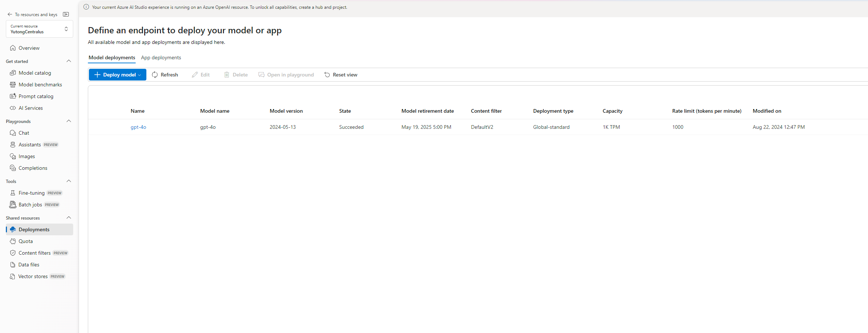This screenshot has height=333, width=868.
Task: Go to Model benchmarks
Action: click(x=40, y=85)
